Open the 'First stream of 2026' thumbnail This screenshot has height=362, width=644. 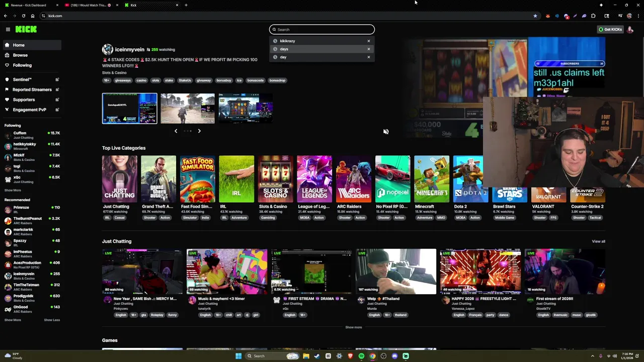565,271
